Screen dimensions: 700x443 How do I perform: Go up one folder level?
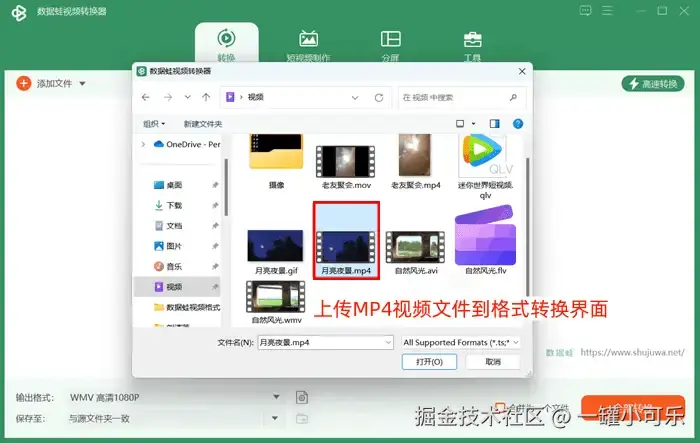(206, 97)
